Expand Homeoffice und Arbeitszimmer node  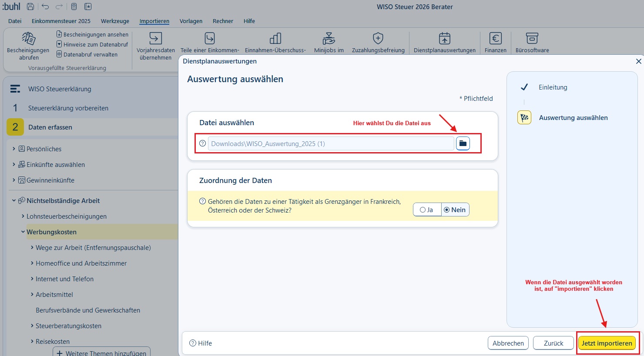[32, 263]
